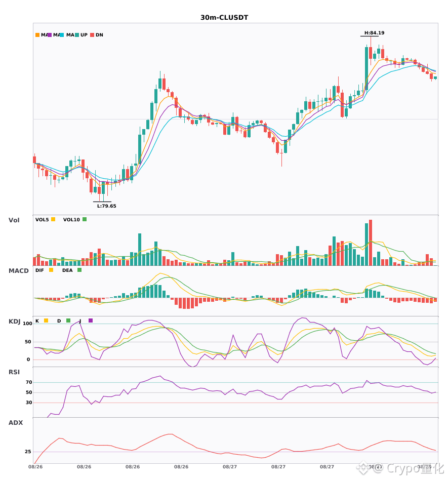The width and height of the screenshot is (448, 481).
Task: Click the cyan MA legend swatch
Action: tap(62, 35)
